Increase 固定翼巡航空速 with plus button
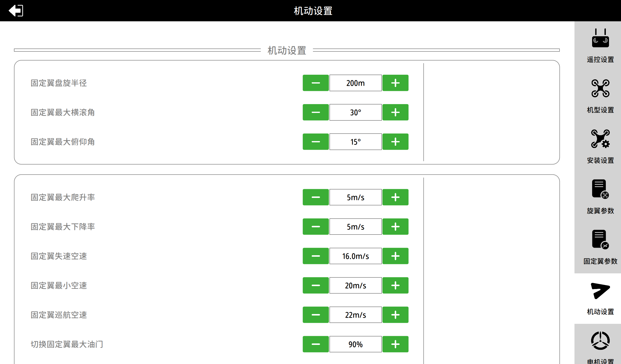The image size is (621, 364). click(395, 315)
